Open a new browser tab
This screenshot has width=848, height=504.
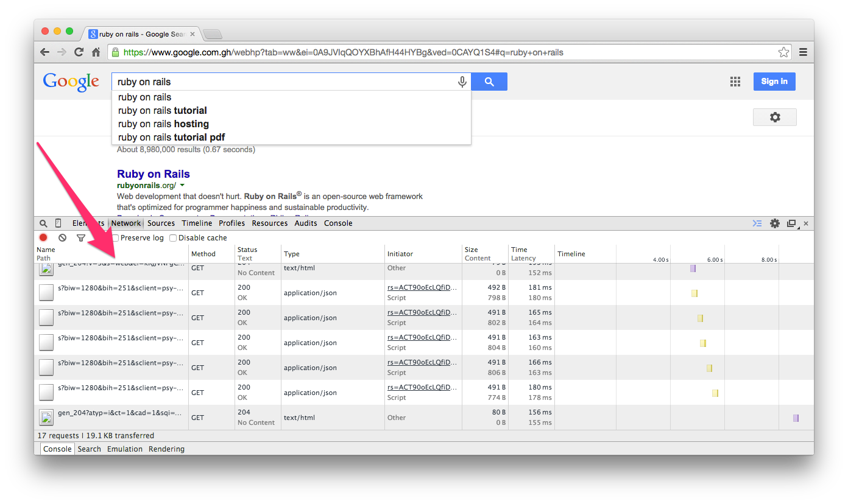(x=212, y=34)
